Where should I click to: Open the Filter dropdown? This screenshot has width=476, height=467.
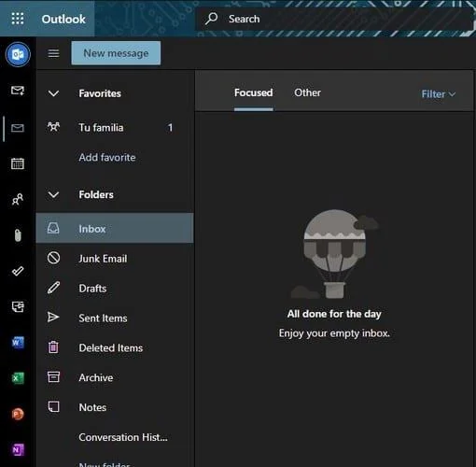coord(439,94)
